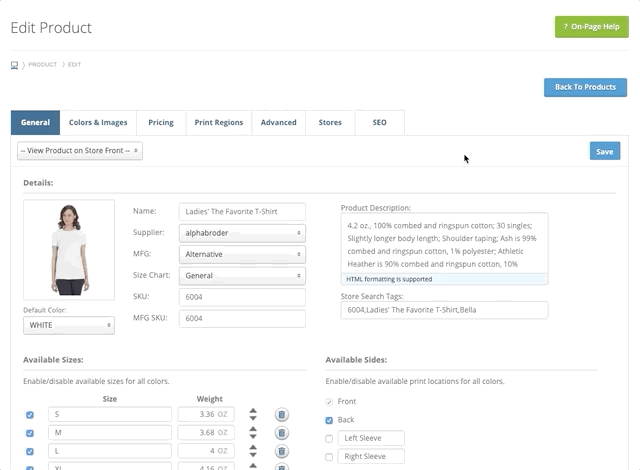Screen dimensions: 640x470
Task: Delete size M with trash icon
Action: [281, 433]
